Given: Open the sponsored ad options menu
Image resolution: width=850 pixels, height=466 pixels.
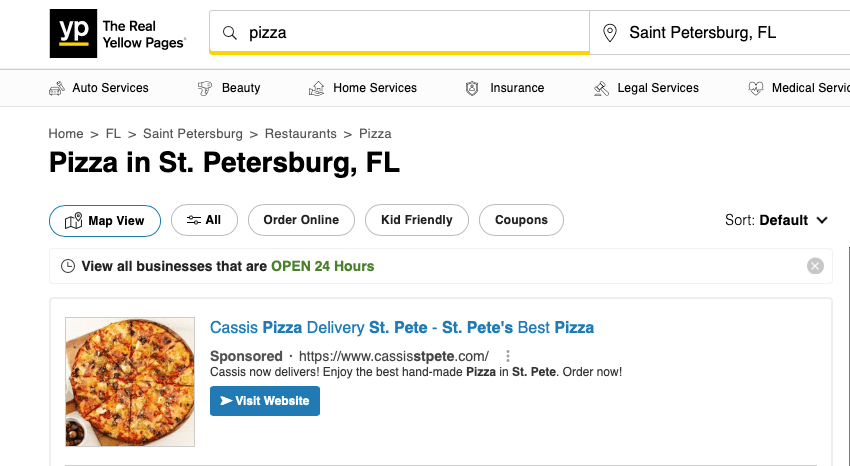Looking at the screenshot, I should click(508, 356).
